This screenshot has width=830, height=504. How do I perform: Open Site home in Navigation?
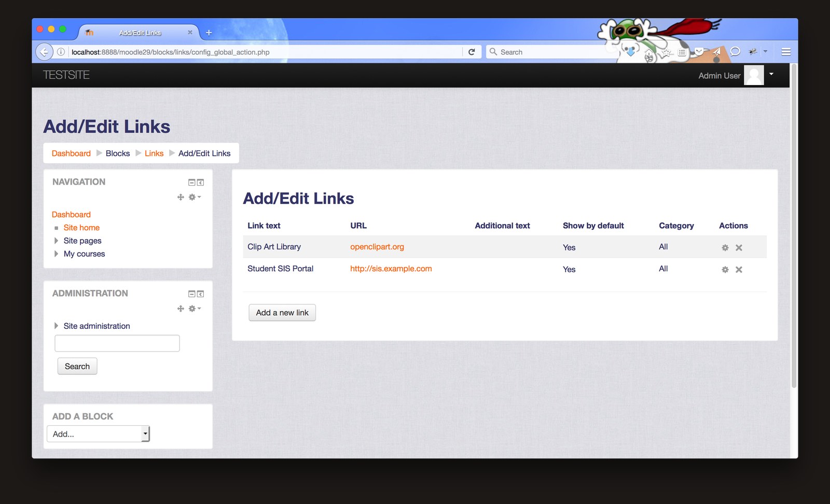[x=81, y=228]
